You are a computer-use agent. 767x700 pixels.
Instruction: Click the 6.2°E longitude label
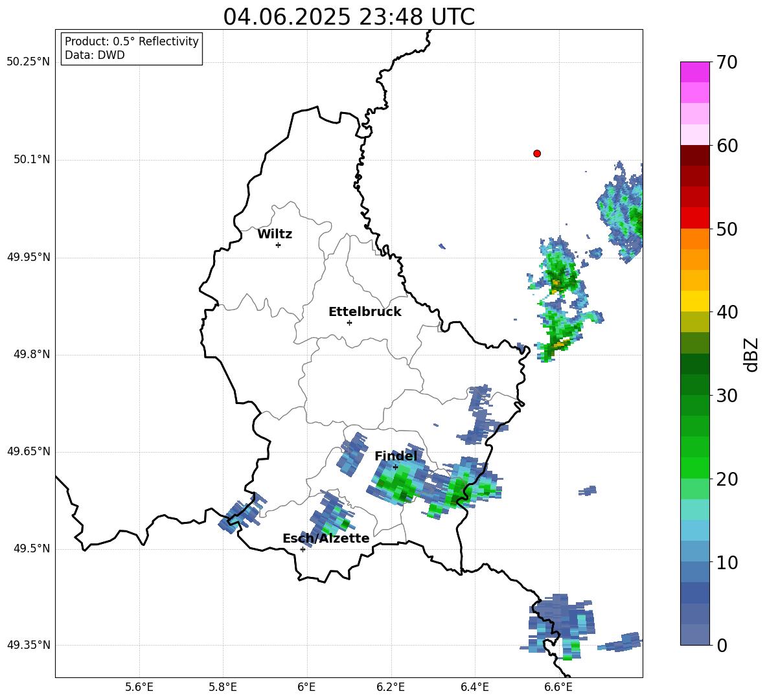391,687
